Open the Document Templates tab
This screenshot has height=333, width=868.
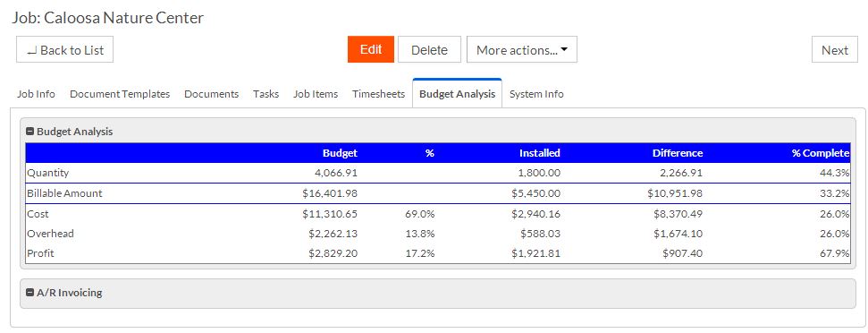(120, 94)
